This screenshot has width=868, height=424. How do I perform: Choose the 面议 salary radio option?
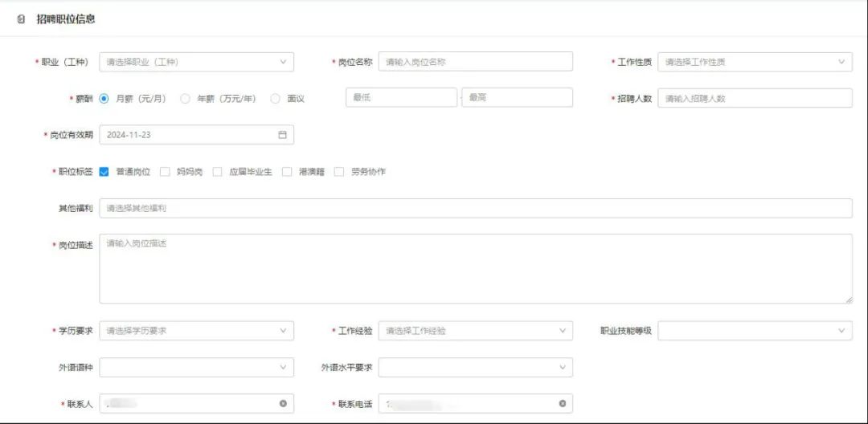click(x=276, y=99)
